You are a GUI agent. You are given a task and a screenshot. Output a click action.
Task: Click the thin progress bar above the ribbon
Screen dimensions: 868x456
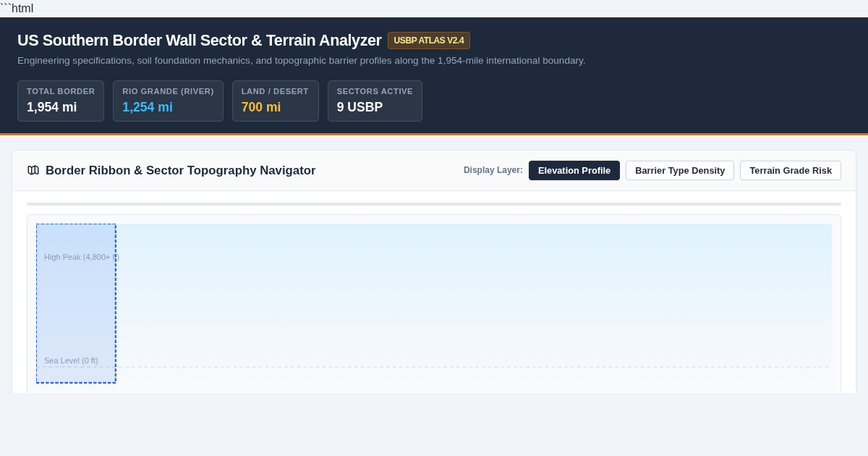tap(434, 204)
